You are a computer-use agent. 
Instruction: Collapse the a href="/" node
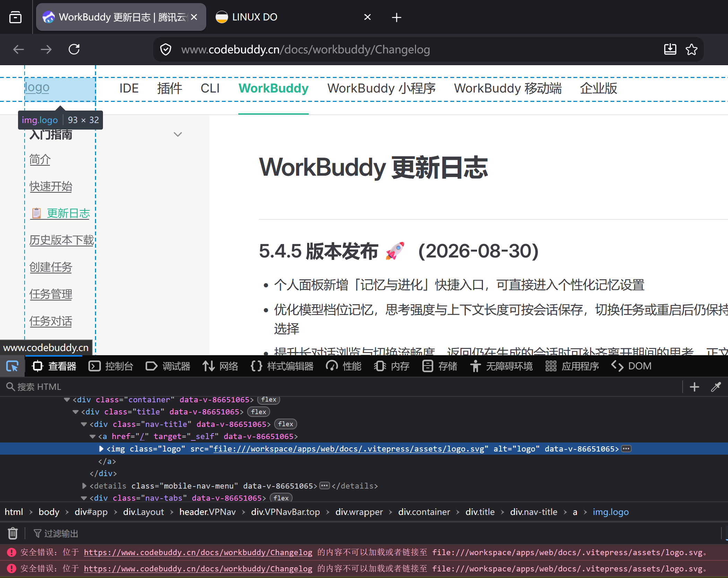tap(92, 437)
